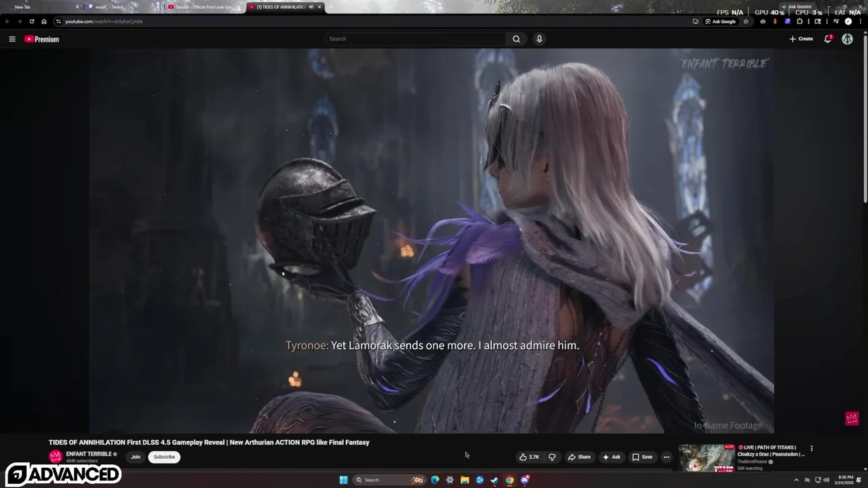Click the Create button

801,39
